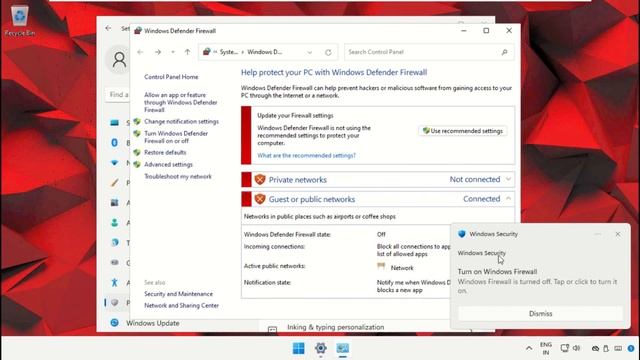Open Windows Start button on taskbar
The height and width of the screenshot is (360, 640).
coord(299,348)
